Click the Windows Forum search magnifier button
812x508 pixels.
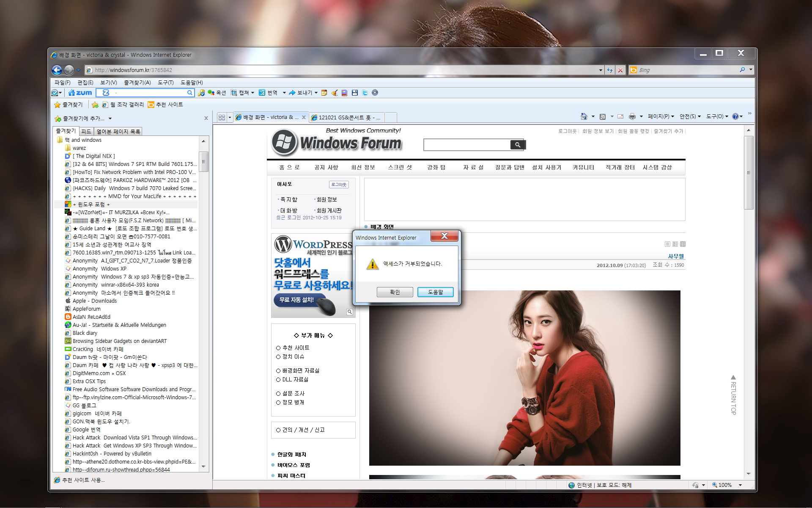point(517,145)
